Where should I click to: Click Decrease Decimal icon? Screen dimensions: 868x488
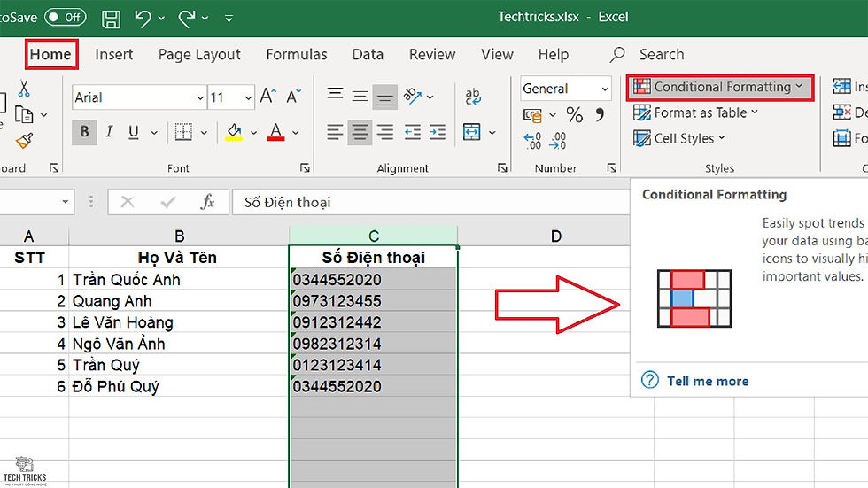(x=557, y=141)
